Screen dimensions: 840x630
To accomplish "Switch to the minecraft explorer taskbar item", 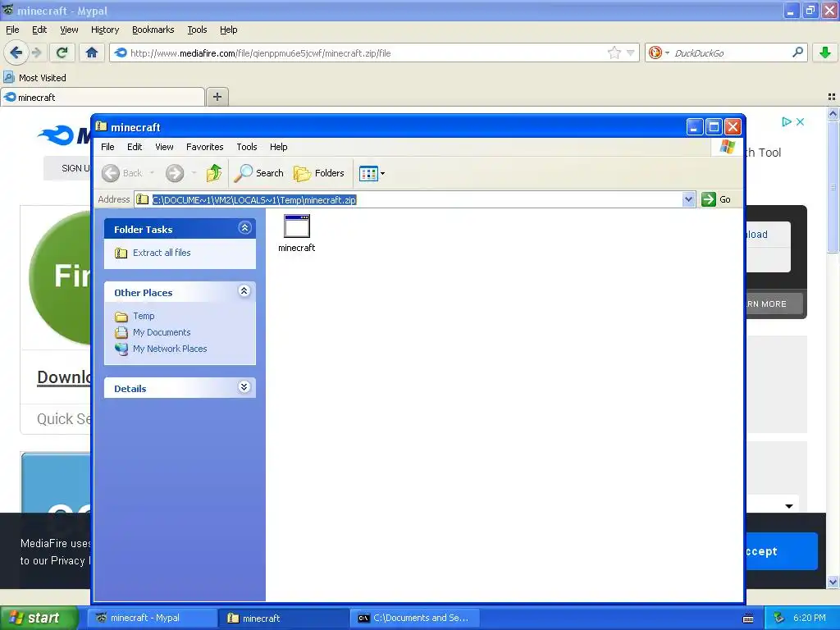I will [x=284, y=618].
